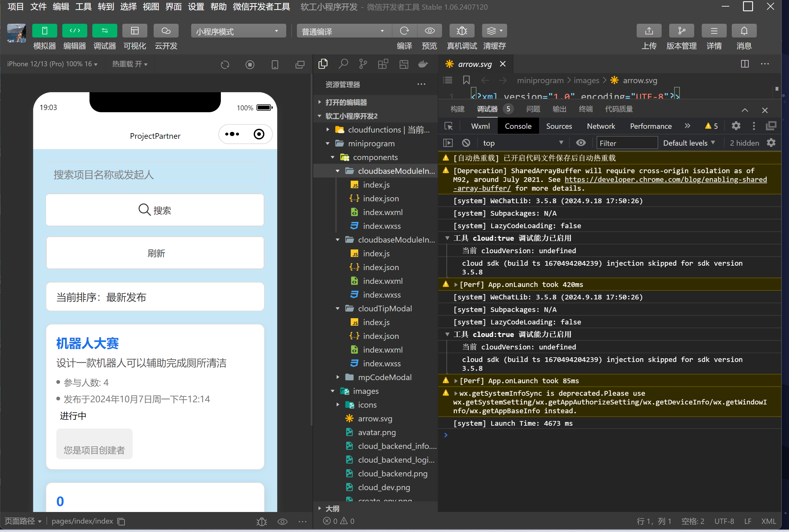
Task: Open the 小程序模式 dropdown
Action: click(x=238, y=31)
